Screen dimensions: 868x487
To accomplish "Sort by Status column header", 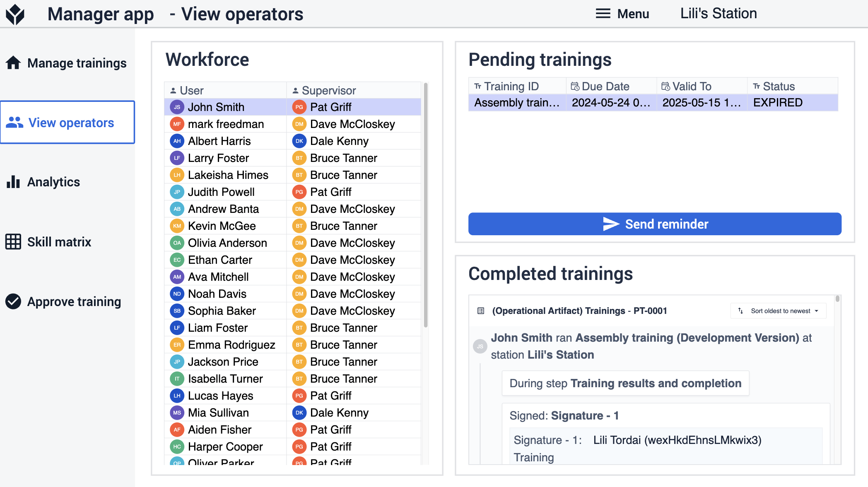I will [793, 86].
